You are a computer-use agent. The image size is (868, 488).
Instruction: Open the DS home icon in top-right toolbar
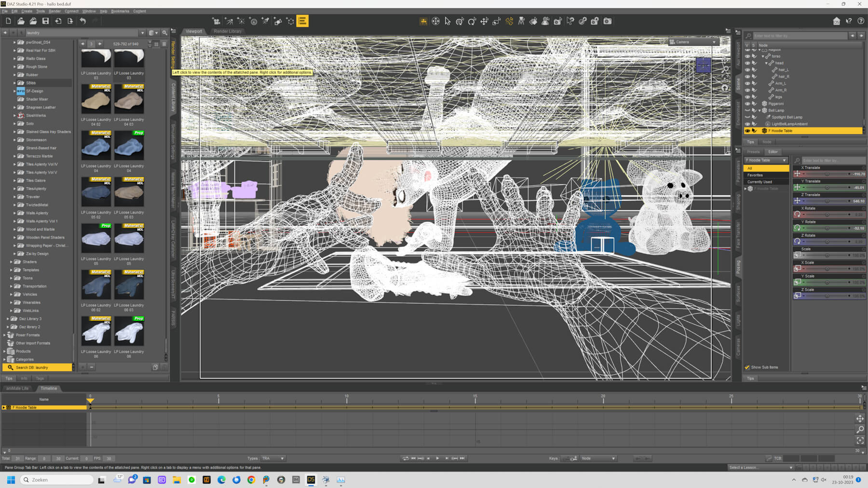(837, 21)
